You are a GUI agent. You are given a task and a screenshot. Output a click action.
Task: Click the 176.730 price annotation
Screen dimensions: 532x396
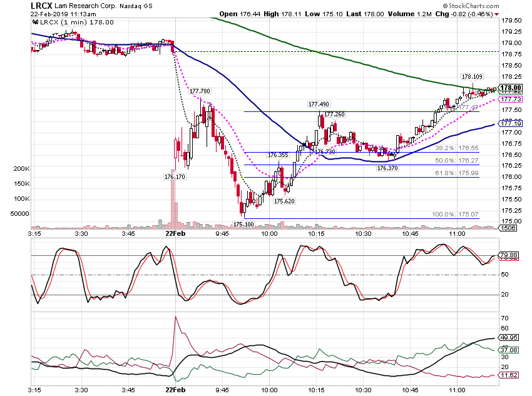click(325, 151)
